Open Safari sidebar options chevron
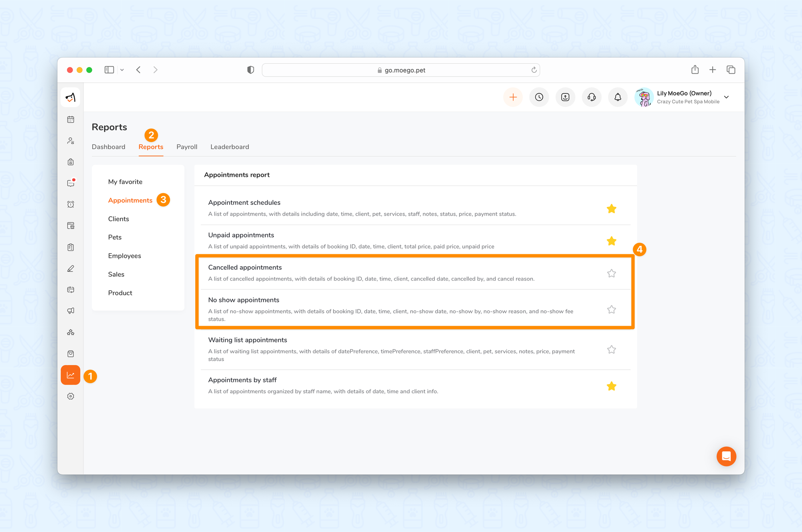 (x=122, y=70)
